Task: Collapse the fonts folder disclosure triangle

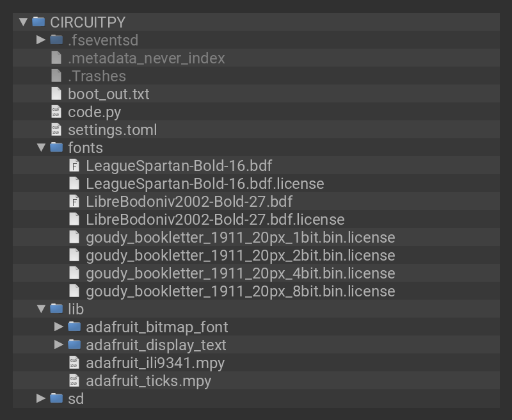Action: click(x=41, y=147)
